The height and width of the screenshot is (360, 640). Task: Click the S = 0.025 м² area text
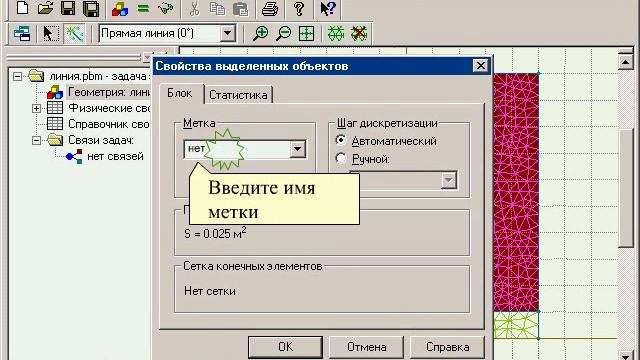(x=215, y=233)
